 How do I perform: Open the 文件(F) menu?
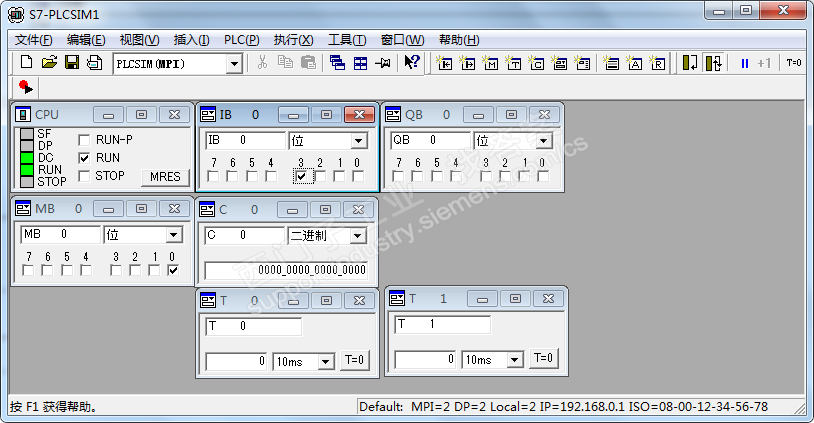pyautogui.click(x=33, y=40)
